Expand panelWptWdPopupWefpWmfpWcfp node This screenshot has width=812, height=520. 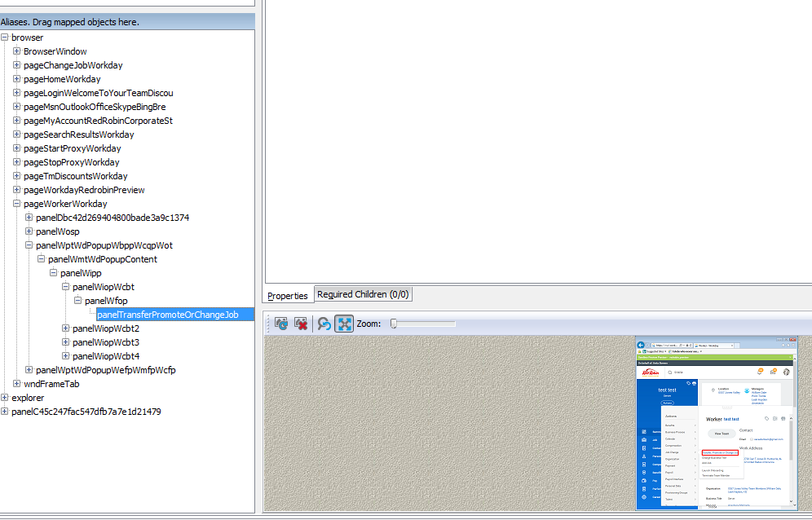[x=29, y=370]
